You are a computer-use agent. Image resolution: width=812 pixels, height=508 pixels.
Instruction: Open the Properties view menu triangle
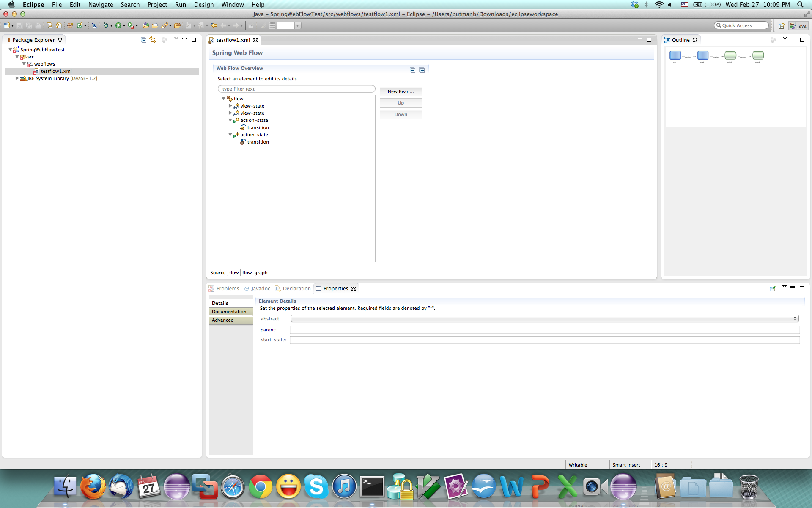click(785, 287)
